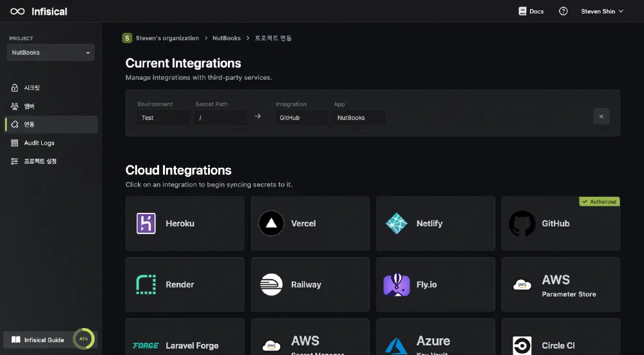This screenshot has width=644, height=355.
Task: Click the Render logo icon
Action: point(146,284)
